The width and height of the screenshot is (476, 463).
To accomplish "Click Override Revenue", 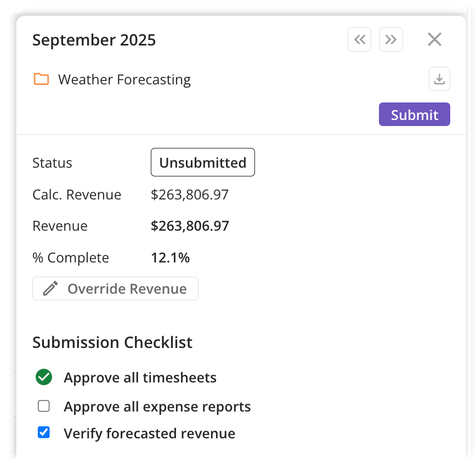I will pyautogui.click(x=115, y=288).
